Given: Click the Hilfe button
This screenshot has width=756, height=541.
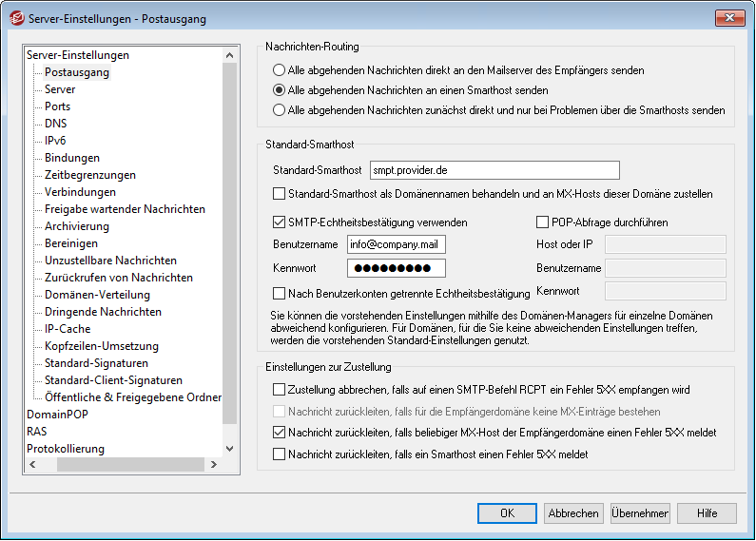Looking at the screenshot, I should pyautogui.click(x=707, y=513).
